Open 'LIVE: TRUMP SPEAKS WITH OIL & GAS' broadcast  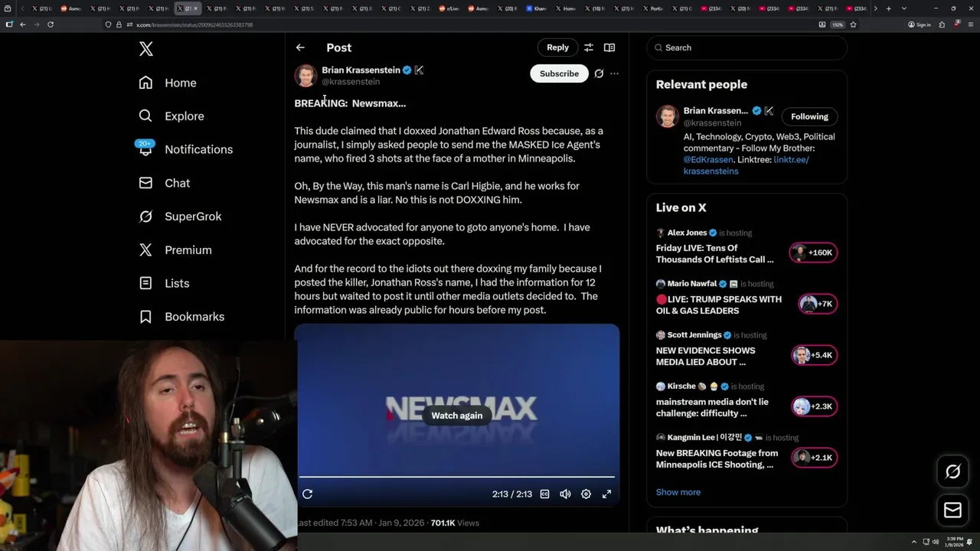[719, 305]
